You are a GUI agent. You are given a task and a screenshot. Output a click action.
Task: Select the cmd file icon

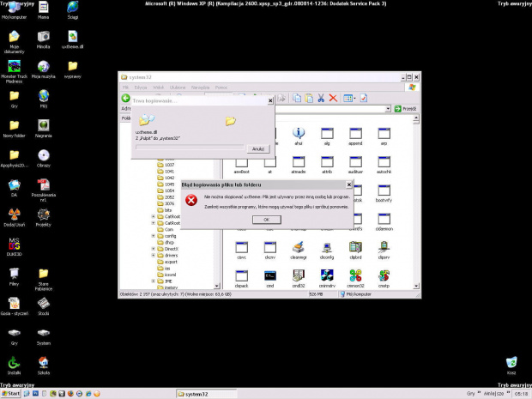(x=270, y=279)
